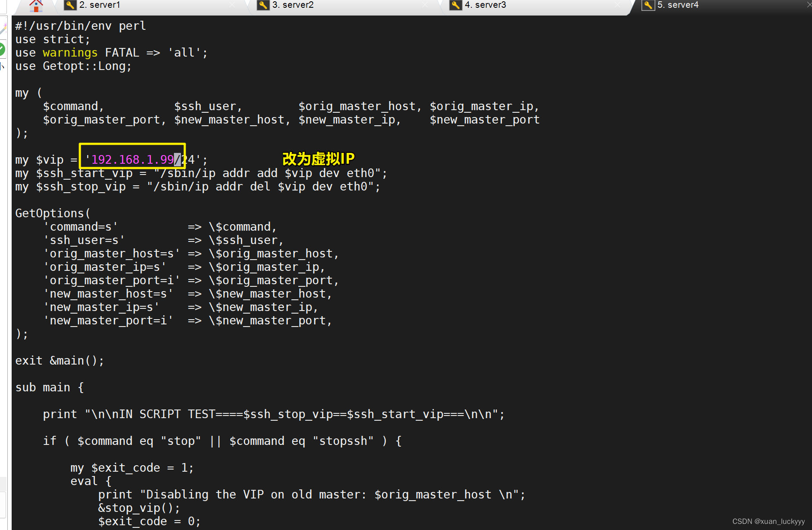Click the '$exit_code = 0;' line
812x530 pixels.
pos(149,521)
